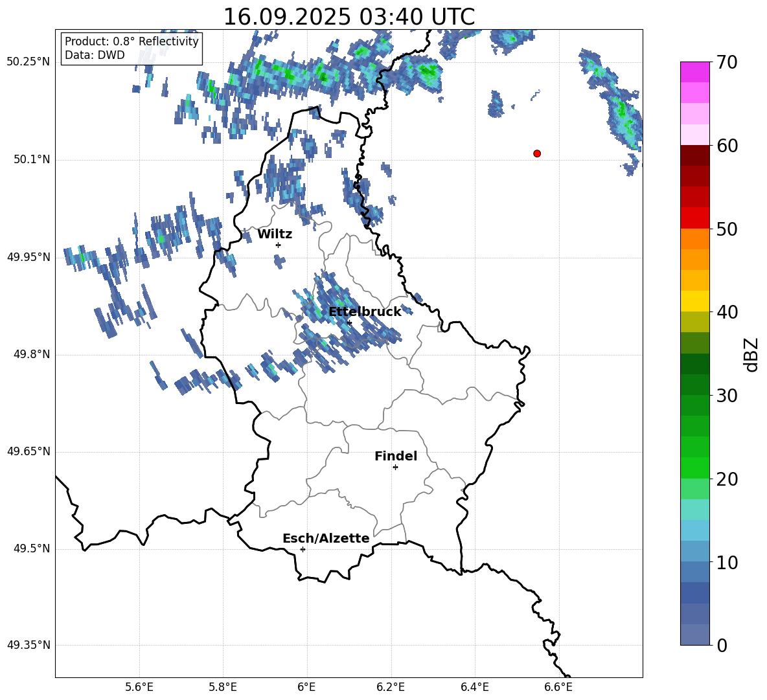Click the Ettelbruck city label
This screenshot has height=700, width=767.
365,312
